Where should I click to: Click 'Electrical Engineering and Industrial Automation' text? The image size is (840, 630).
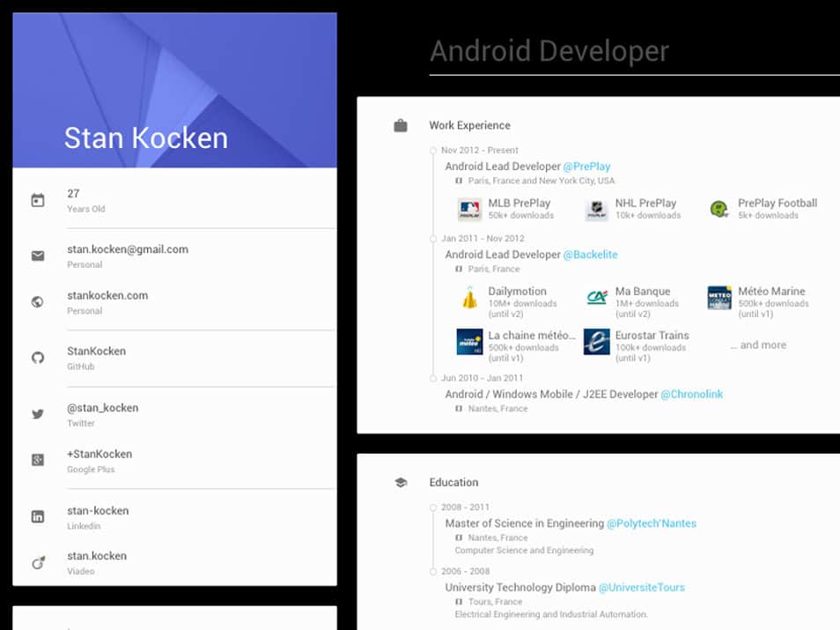tap(551, 614)
